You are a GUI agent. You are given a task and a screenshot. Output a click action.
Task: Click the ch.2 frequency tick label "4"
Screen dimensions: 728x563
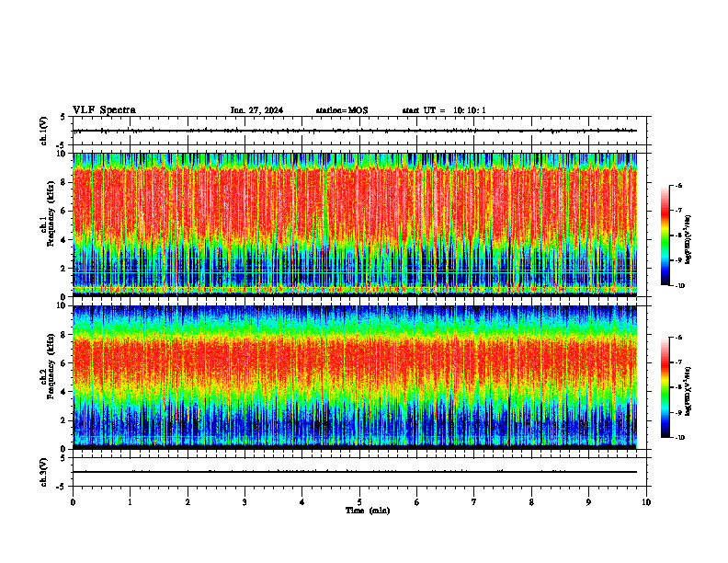pyautogui.click(x=63, y=392)
